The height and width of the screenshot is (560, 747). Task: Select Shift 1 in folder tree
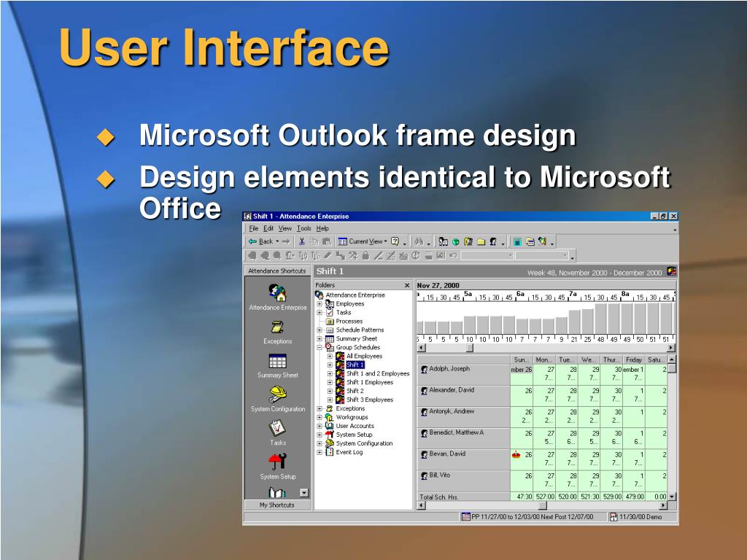355,365
